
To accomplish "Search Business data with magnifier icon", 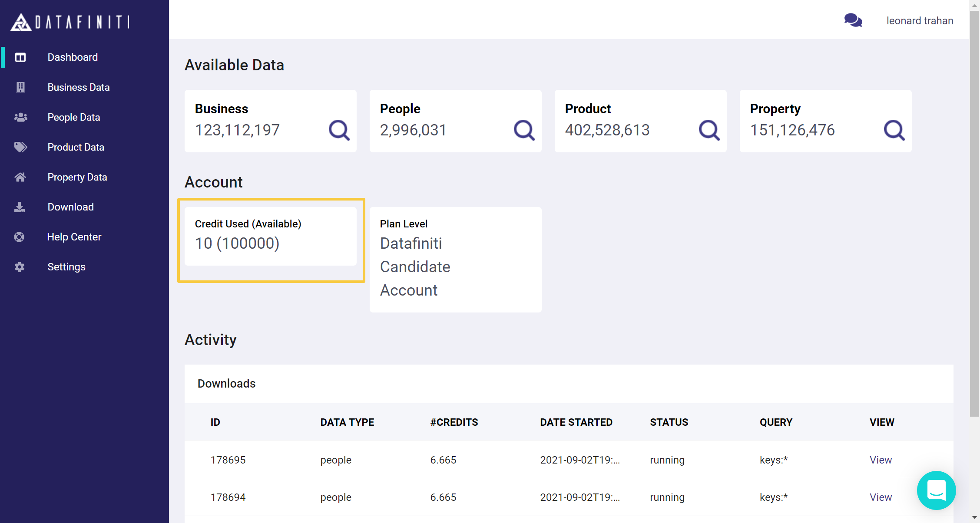I will tap(339, 130).
